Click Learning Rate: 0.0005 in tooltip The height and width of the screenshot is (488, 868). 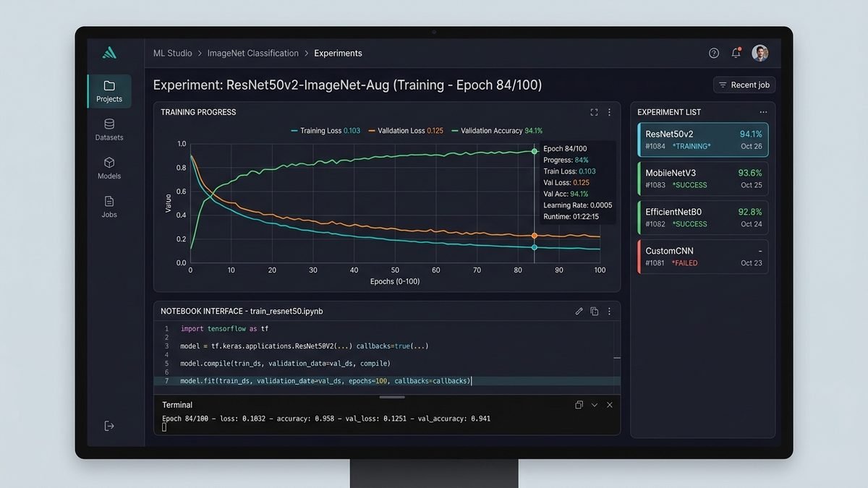click(578, 205)
